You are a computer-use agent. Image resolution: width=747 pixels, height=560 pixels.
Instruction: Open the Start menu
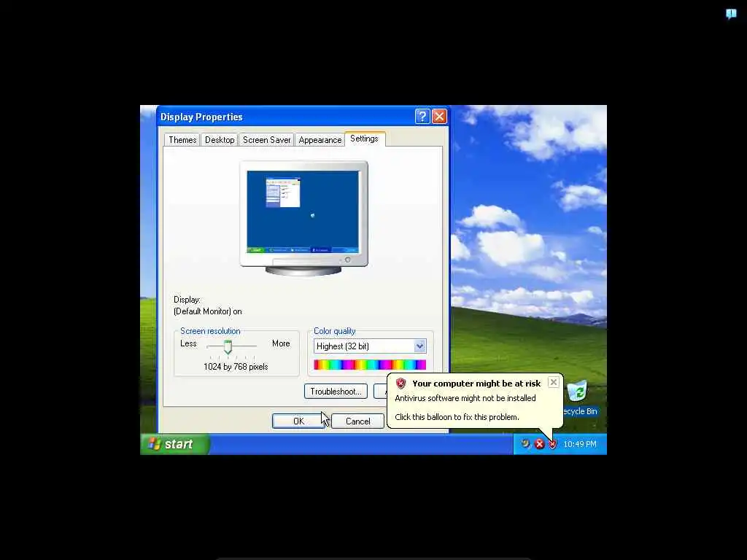(x=175, y=444)
